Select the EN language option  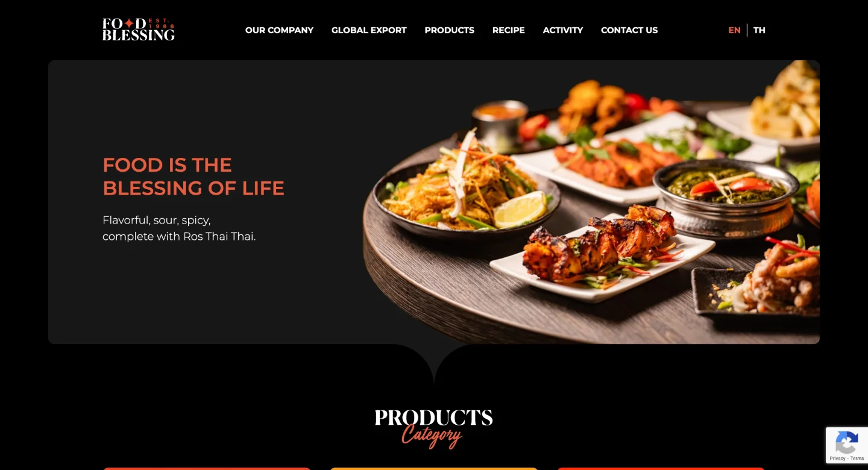734,30
